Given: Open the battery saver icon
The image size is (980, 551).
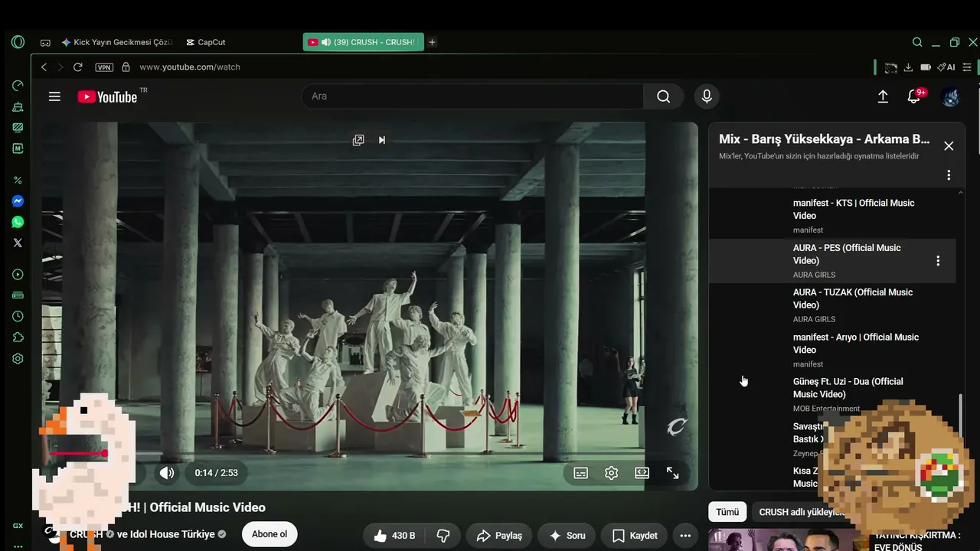Looking at the screenshot, I should pos(926,67).
